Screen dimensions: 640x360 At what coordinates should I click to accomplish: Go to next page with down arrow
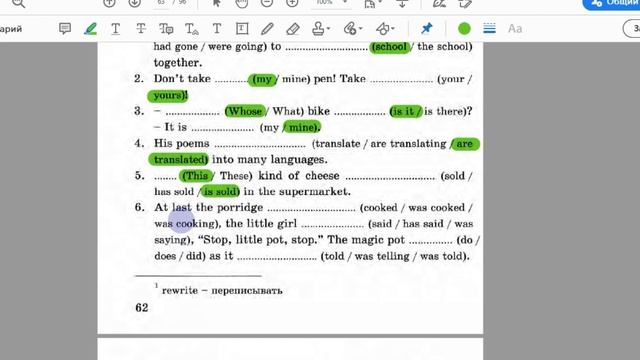pyautogui.click(x=134, y=3)
